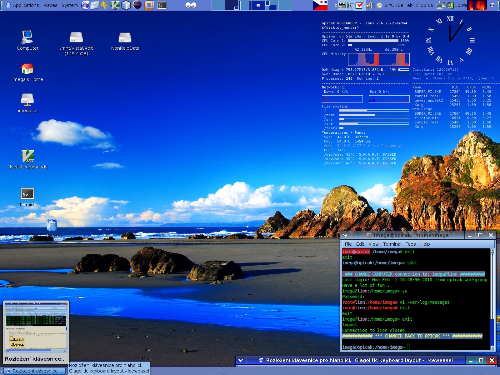Launch gVim from the top panel icon
This screenshot has height=375, width=500.
click(115, 5)
